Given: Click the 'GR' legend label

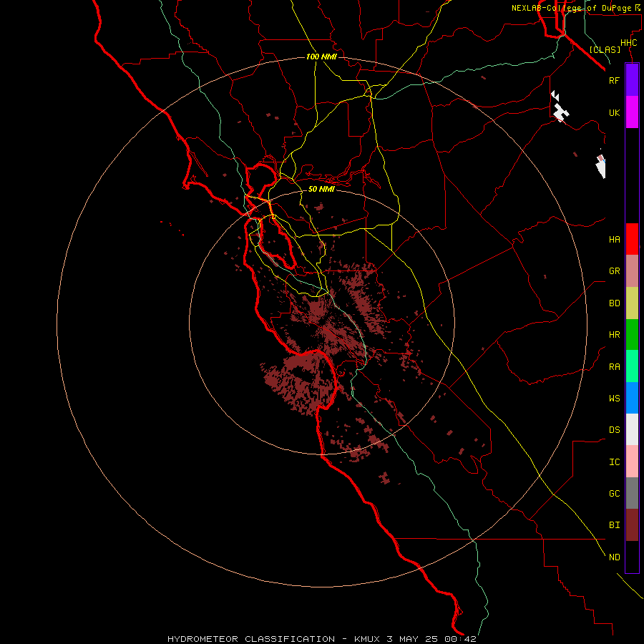Looking at the screenshot, I should (x=614, y=271).
